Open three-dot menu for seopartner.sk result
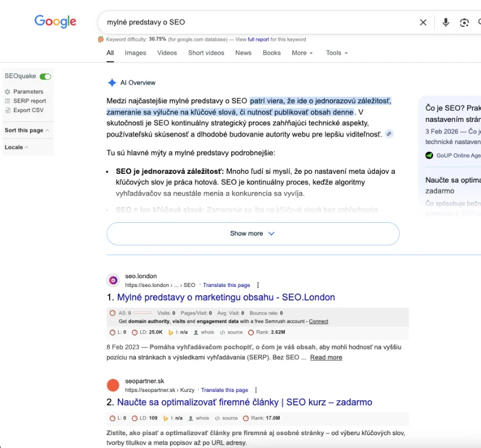The width and height of the screenshot is (481, 448). (256, 390)
